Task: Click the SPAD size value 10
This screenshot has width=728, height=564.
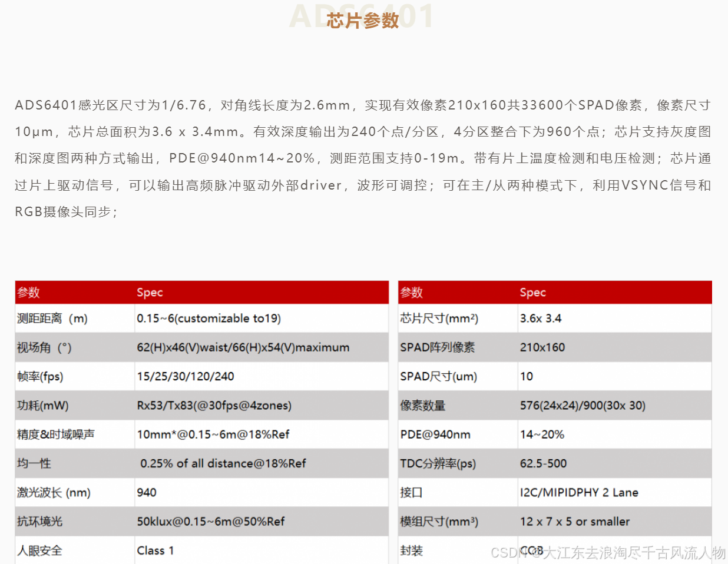Action: pyautogui.click(x=527, y=376)
